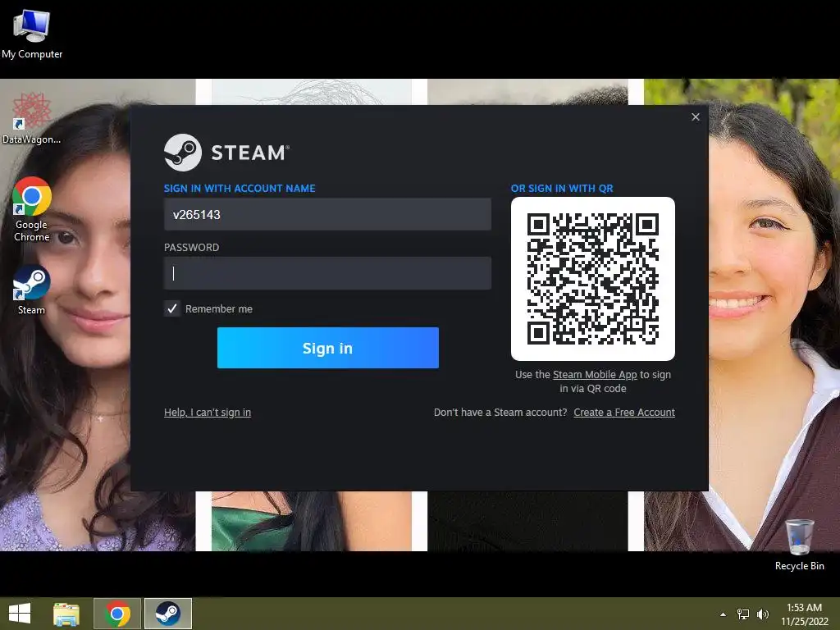Open the taskbar clock showing 1:53 AM
Viewport: 840px width, 630px height.
[804, 614]
